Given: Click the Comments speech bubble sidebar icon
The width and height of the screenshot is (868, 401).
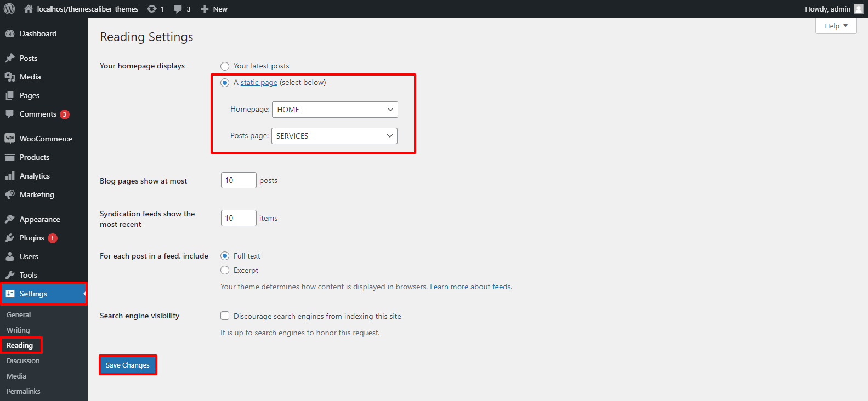Looking at the screenshot, I should (10, 114).
